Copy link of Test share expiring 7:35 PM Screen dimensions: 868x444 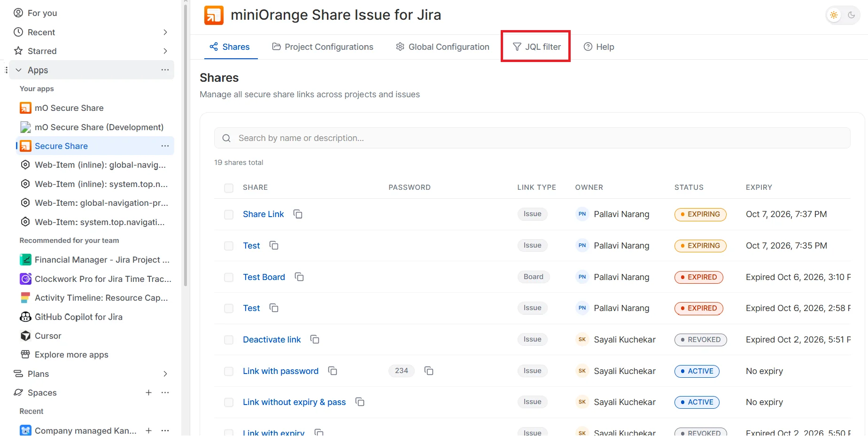coord(274,246)
